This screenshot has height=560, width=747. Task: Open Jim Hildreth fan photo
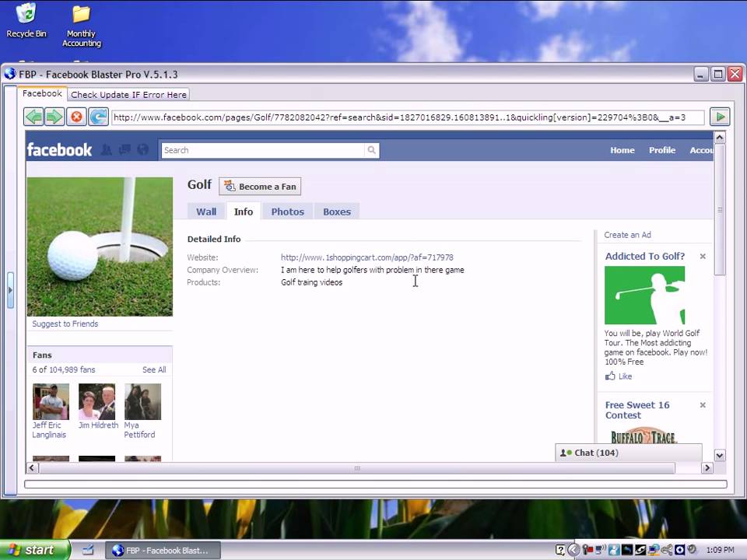point(96,401)
